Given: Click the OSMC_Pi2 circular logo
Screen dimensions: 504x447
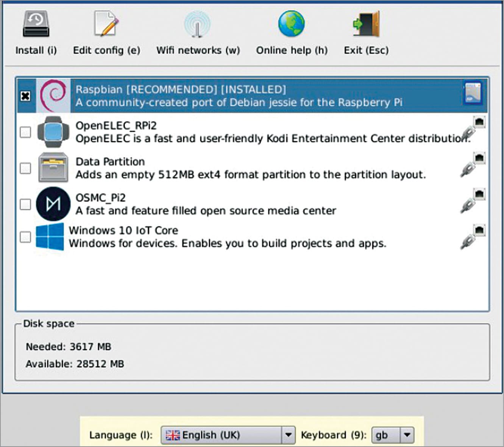Looking at the screenshot, I should (x=53, y=204).
